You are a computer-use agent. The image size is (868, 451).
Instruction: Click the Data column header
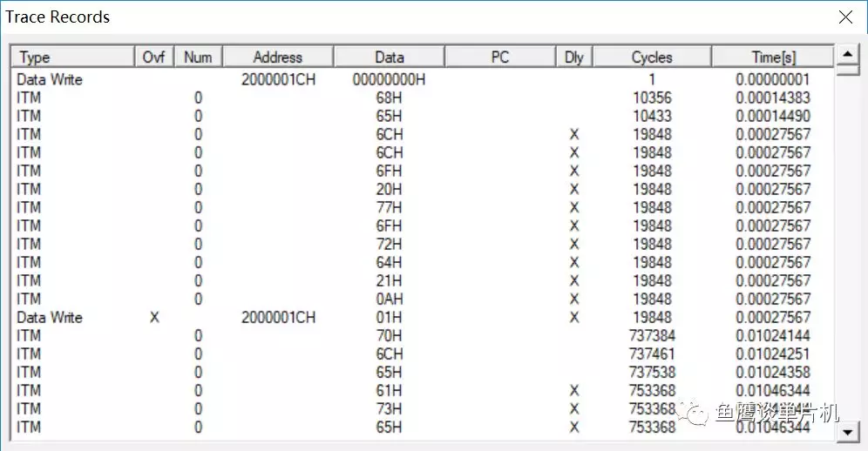tap(390, 57)
